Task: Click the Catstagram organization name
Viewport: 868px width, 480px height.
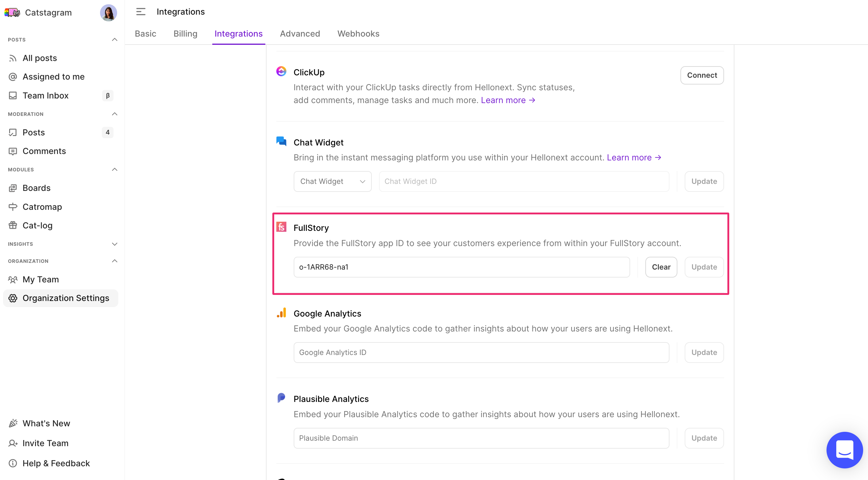Action: [x=48, y=13]
